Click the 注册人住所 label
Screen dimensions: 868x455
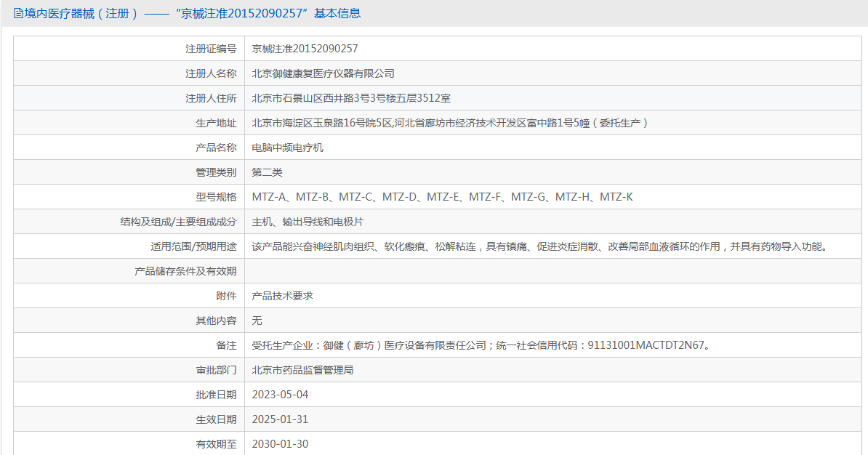click(211, 99)
